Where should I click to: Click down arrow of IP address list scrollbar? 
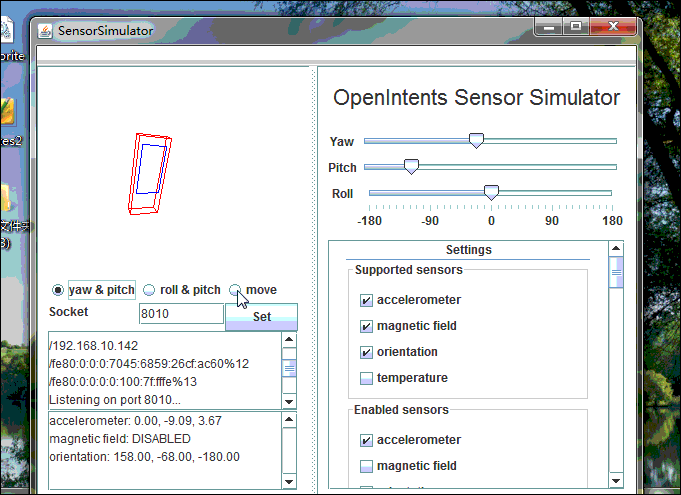(289, 402)
